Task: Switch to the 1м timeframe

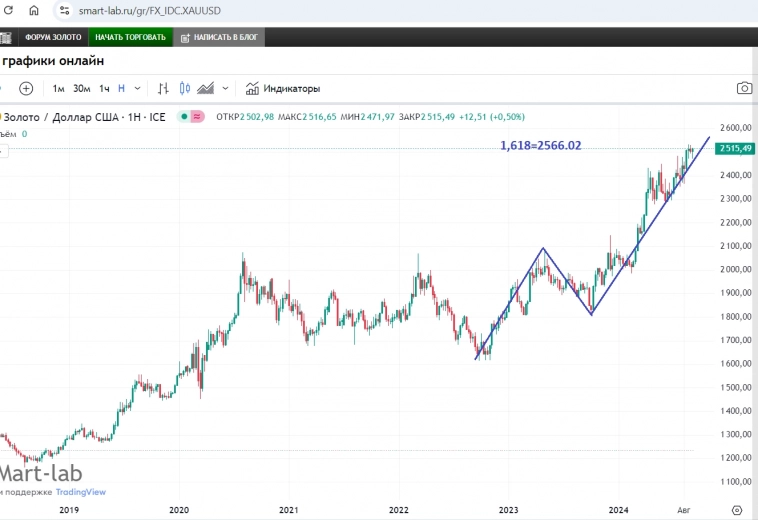Action: [59, 88]
